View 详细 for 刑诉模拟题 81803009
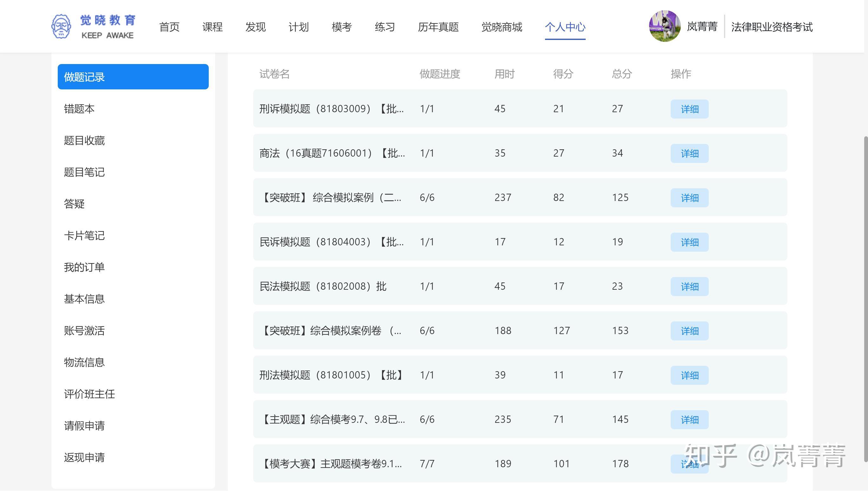868x491 pixels. (x=689, y=109)
